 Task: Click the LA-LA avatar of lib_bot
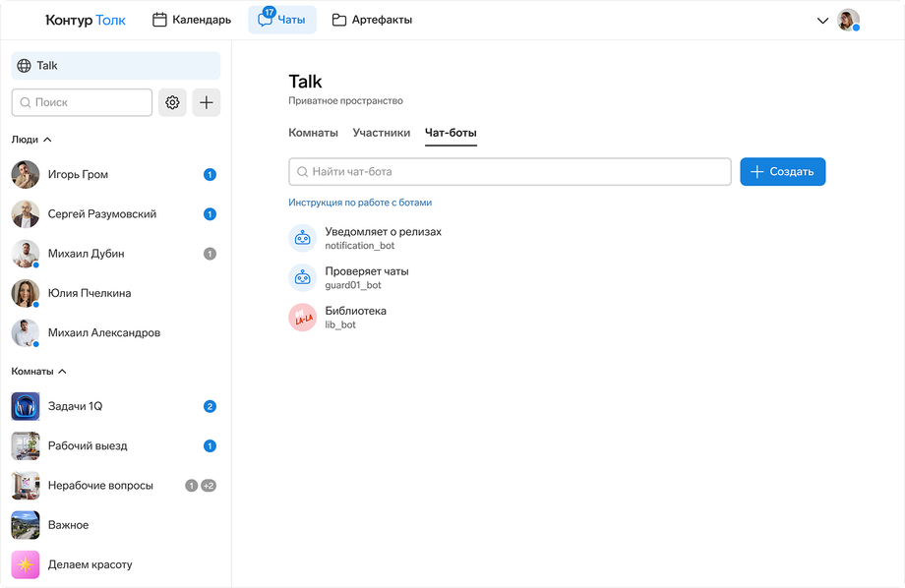pyautogui.click(x=302, y=317)
